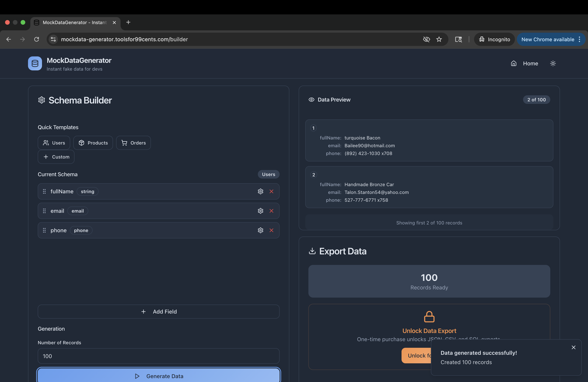
Task: Click the turquoise Bacon name value
Action: coord(362,138)
